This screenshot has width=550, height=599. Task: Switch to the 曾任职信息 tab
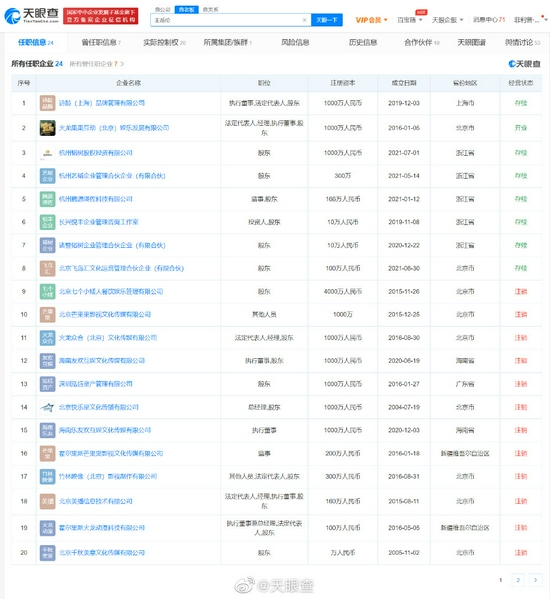click(x=101, y=42)
